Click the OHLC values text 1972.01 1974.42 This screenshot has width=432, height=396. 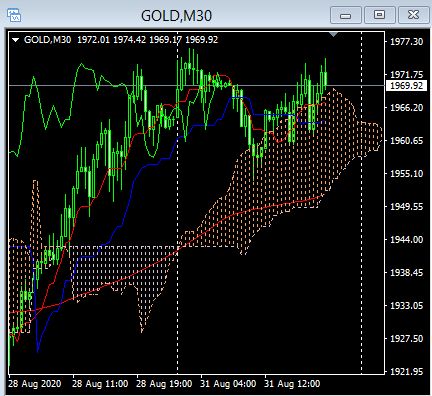point(112,40)
